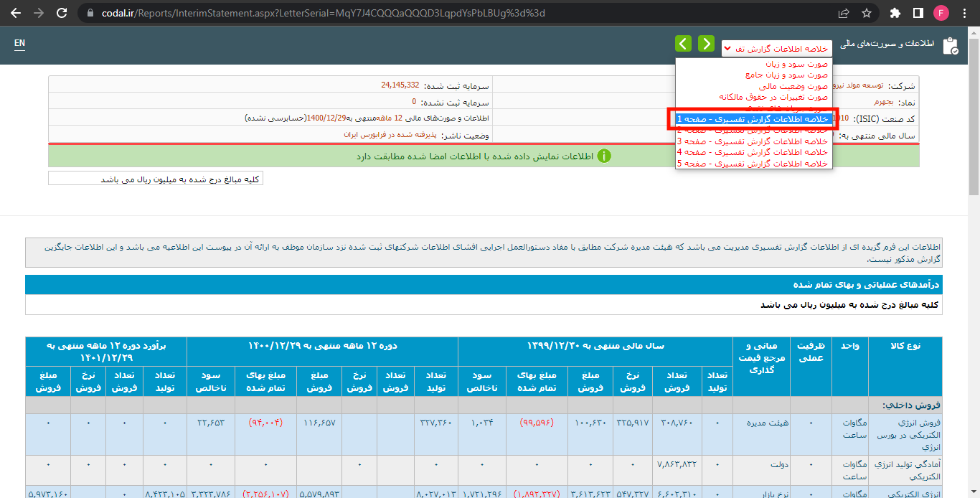980x498 pixels.
Task: Go back to the previous page
Action: click(x=16, y=13)
